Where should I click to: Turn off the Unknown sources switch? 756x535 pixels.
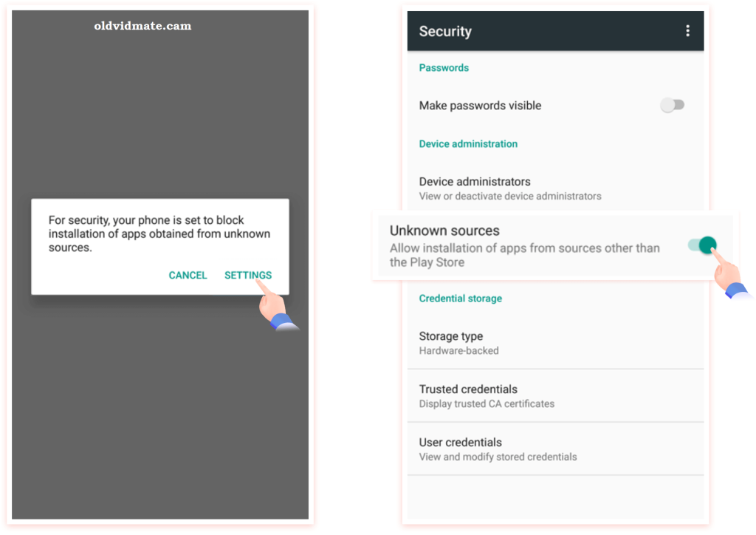tap(703, 245)
